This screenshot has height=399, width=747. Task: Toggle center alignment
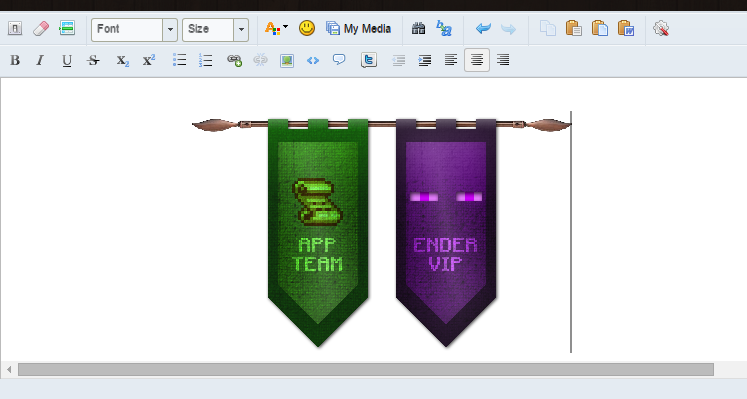point(477,60)
